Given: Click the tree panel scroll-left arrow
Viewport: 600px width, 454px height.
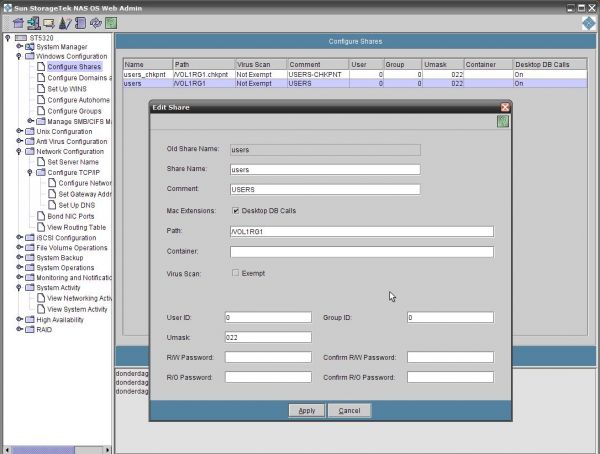Looking at the screenshot, I should coord(7,450).
